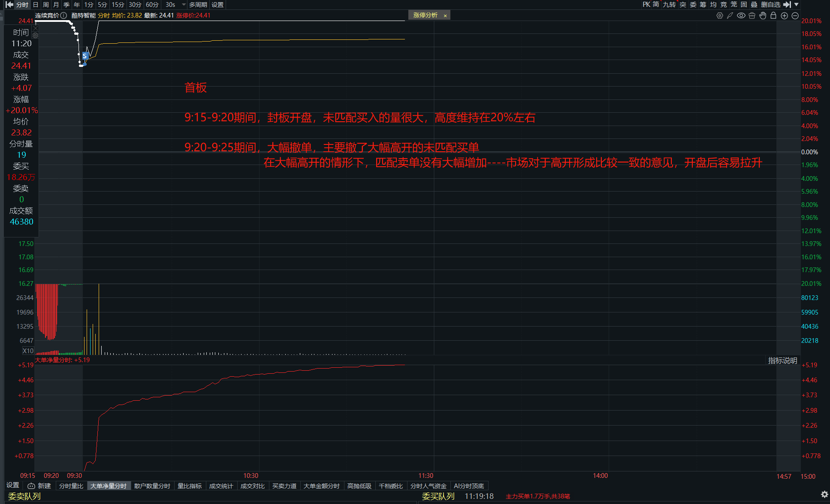Click the expand-right arrow icon at top right
The height and width of the screenshot is (504, 830).
point(787,5)
